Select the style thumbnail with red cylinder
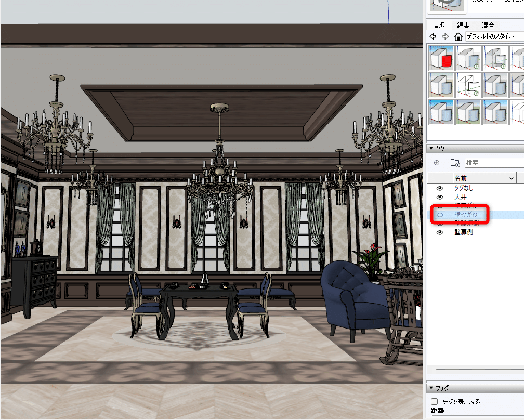Image resolution: width=524 pixels, height=420 pixels. coord(441,58)
